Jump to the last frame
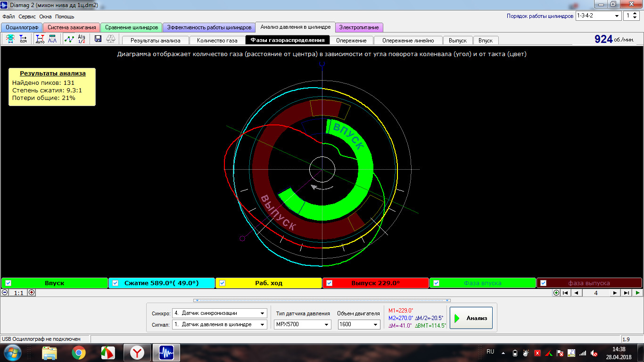 tap(626, 293)
